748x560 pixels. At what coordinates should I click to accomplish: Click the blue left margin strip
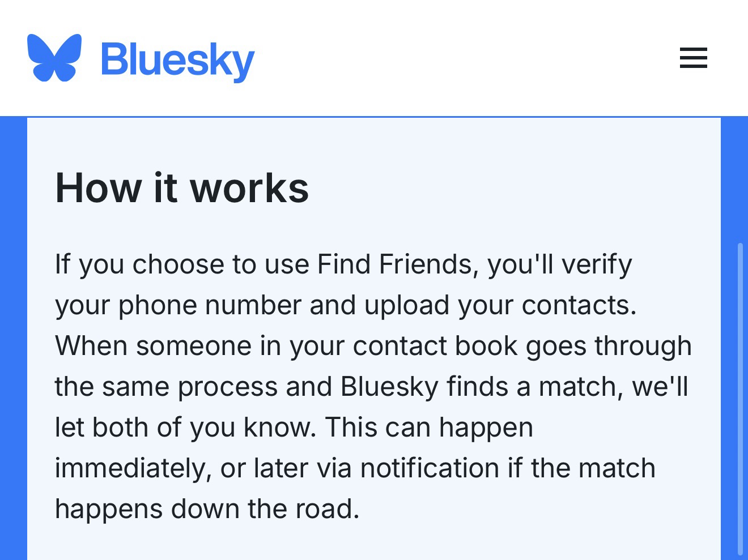click(13, 340)
